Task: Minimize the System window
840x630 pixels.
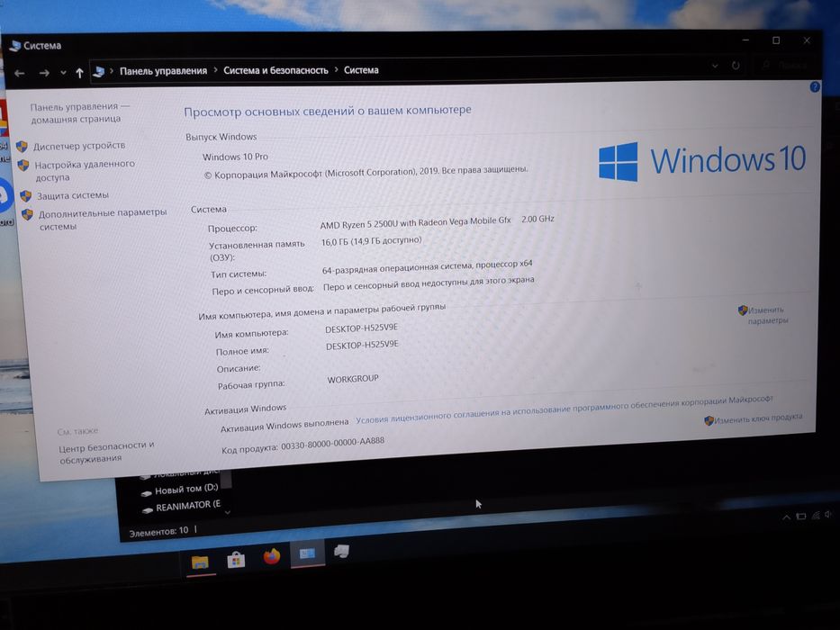Action: pos(745,40)
